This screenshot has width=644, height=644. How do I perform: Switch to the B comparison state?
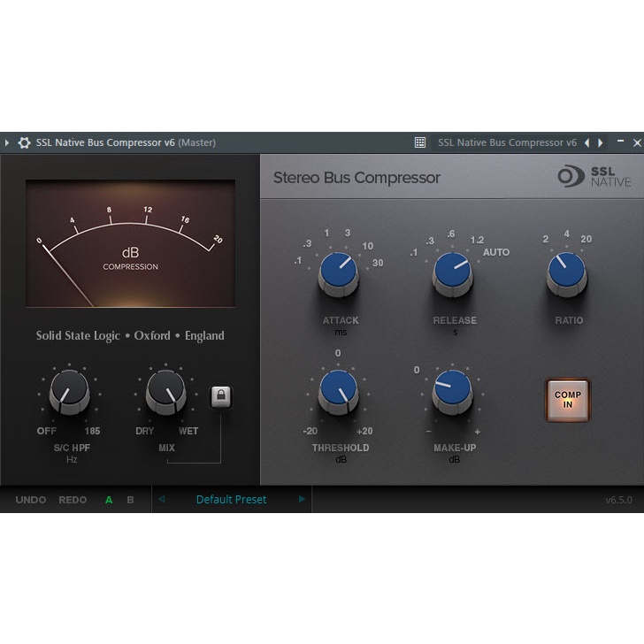click(130, 500)
